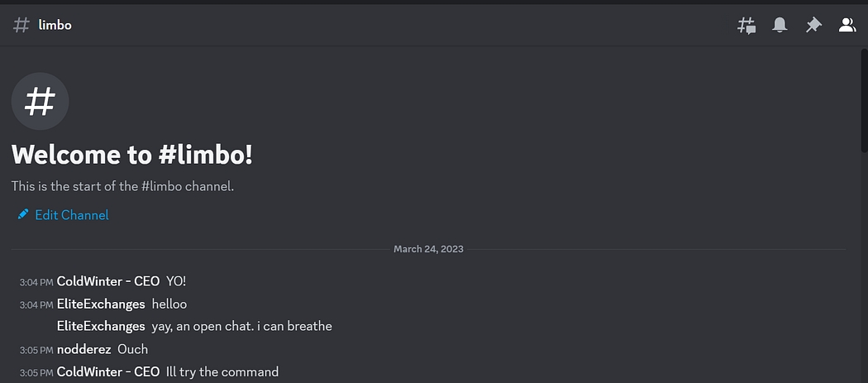Click the limbo channel name in the header

[55, 25]
